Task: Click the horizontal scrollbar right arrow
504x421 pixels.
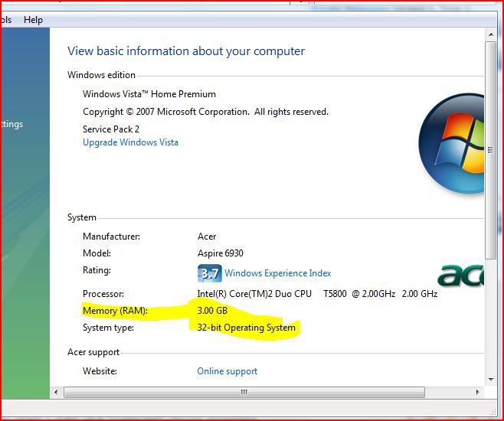Action: 478,392
